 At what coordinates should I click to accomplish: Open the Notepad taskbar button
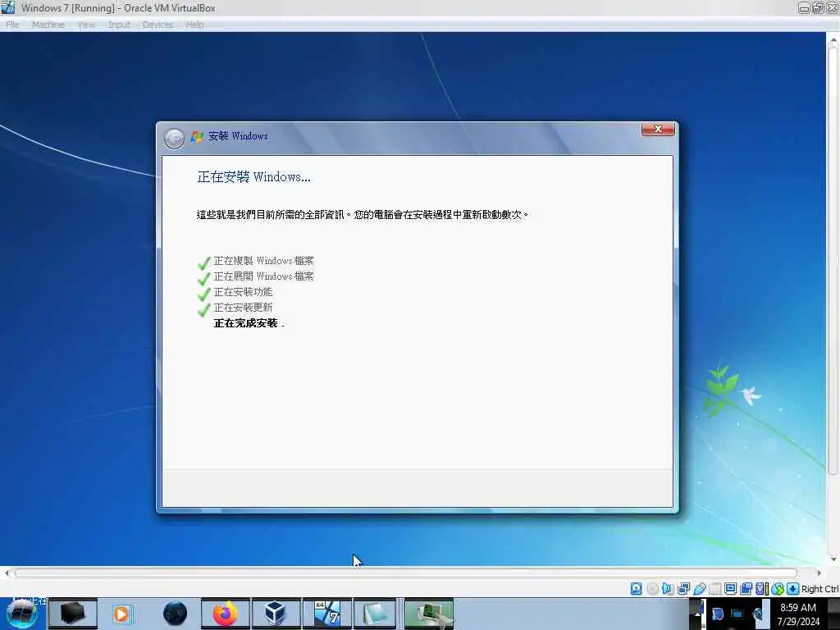375,614
